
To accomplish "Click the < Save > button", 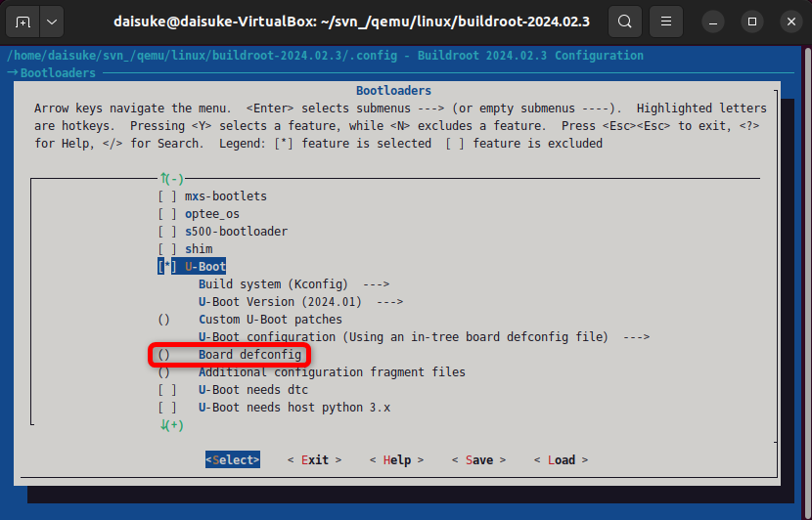I will click(x=478, y=460).
